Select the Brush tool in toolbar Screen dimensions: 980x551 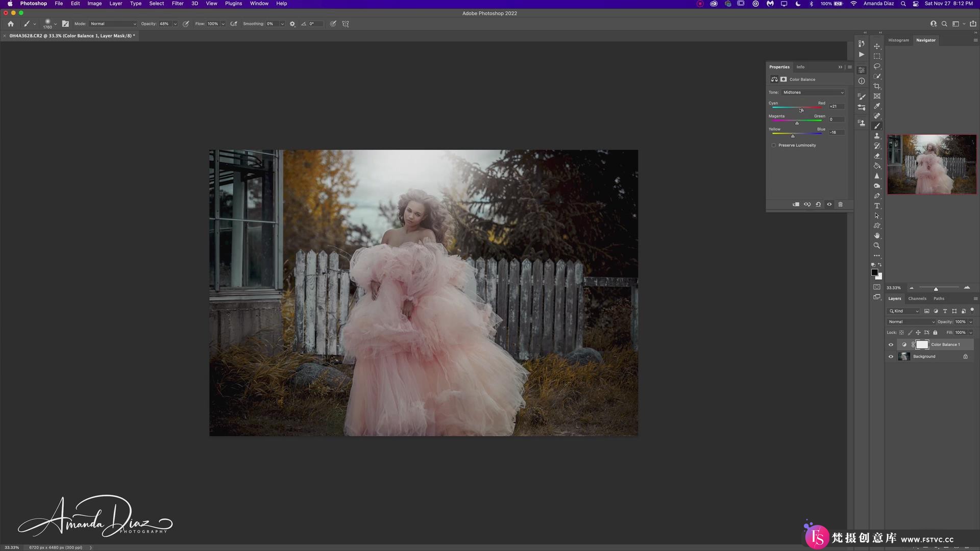tap(877, 126)
